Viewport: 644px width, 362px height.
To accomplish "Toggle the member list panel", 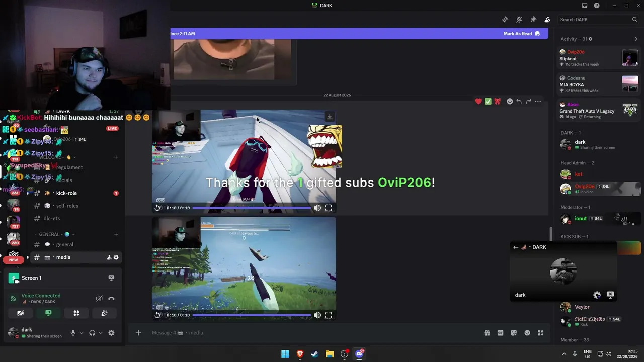I will [547, 20].
